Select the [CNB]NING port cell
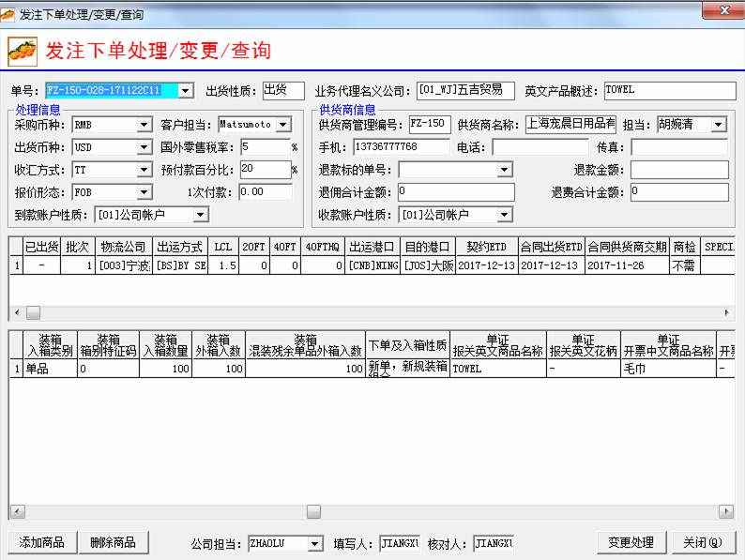This screenshot has height=560, width=745. [x=373, y=265]
